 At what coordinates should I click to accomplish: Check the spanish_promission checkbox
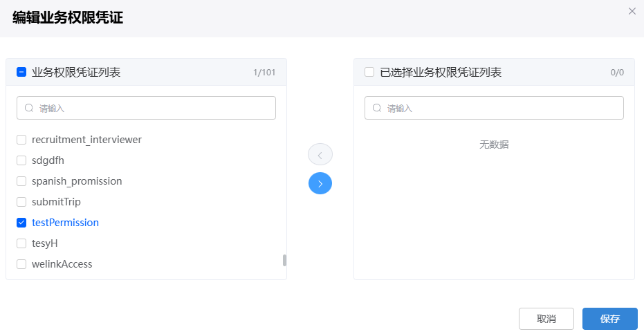pos(21,181)
